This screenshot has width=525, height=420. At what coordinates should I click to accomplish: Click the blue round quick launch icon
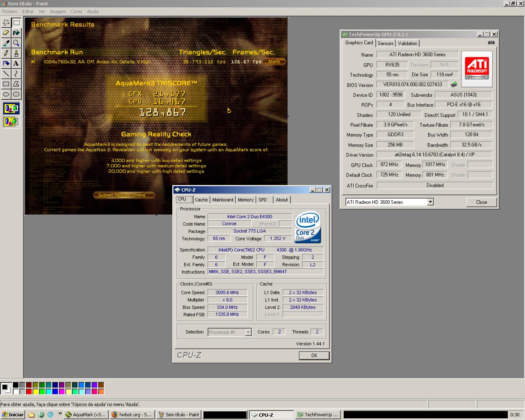[50, 415]
